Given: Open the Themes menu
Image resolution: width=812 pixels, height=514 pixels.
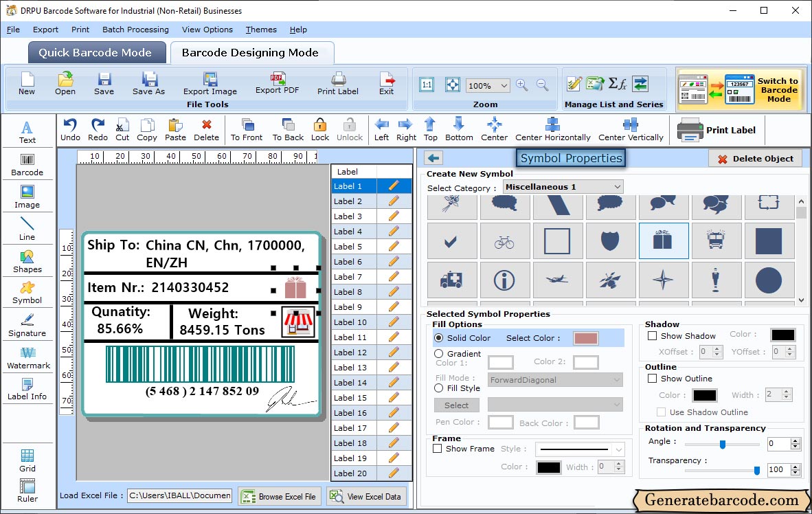Looking at the screenshot, I should (261, 30).
